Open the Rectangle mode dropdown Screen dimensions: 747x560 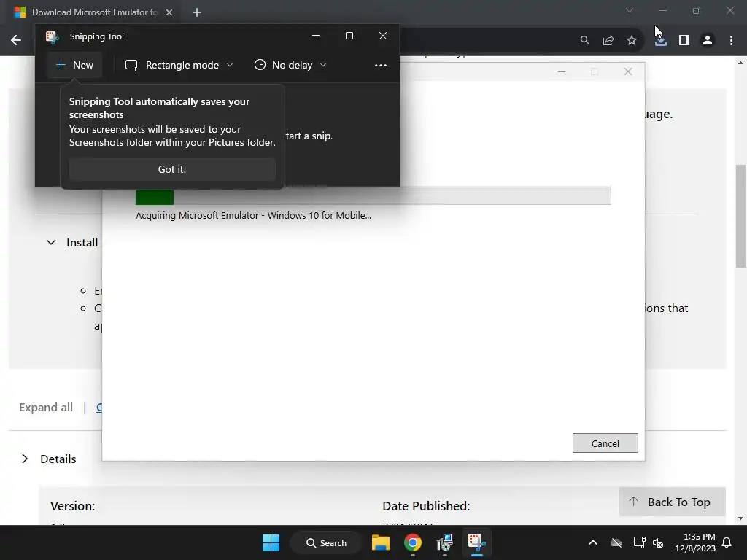tap(179, 65)
